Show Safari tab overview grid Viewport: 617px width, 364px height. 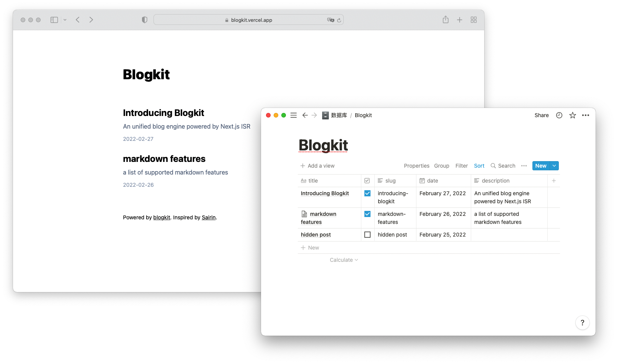474,20
